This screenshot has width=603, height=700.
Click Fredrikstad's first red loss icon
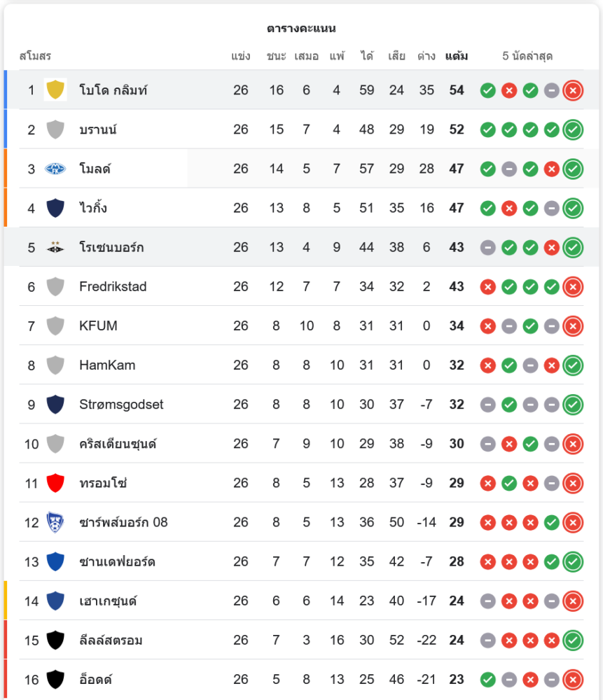coord(487,286)
